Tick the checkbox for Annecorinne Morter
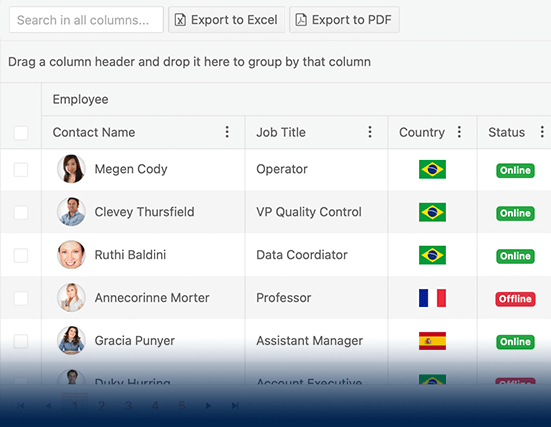Image resolution: width=551 pixels, height=427 pixels. [x=21, y=298]
